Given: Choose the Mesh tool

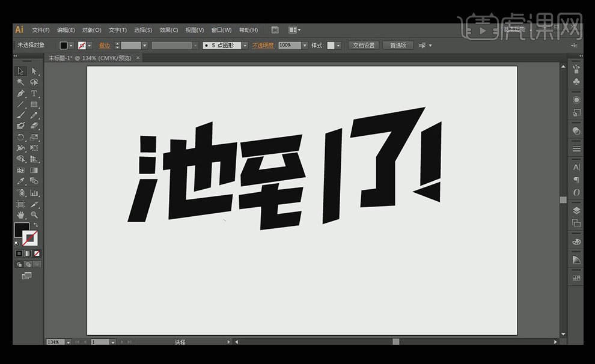Looking at the screenshot, I should (x=20, y=170).
